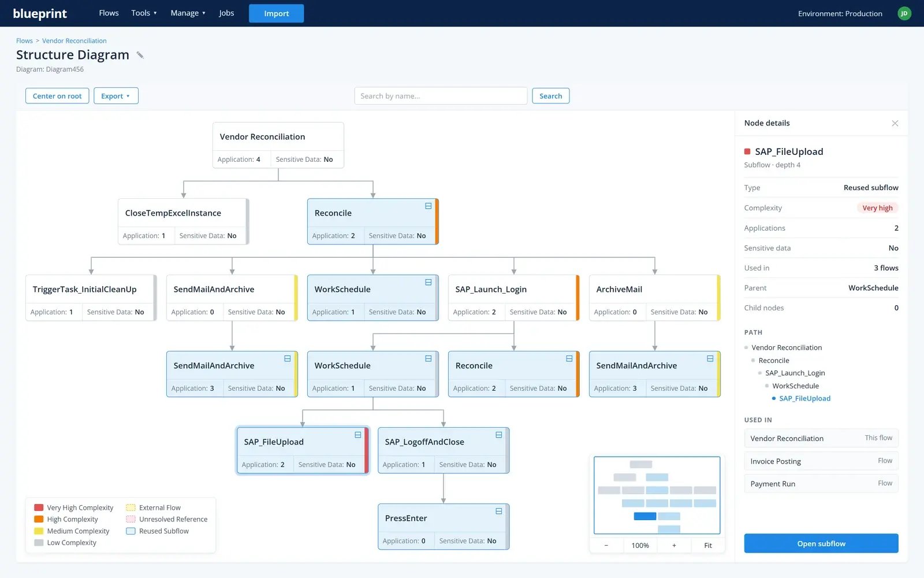Zoom in with the plus button

(674, 546)
